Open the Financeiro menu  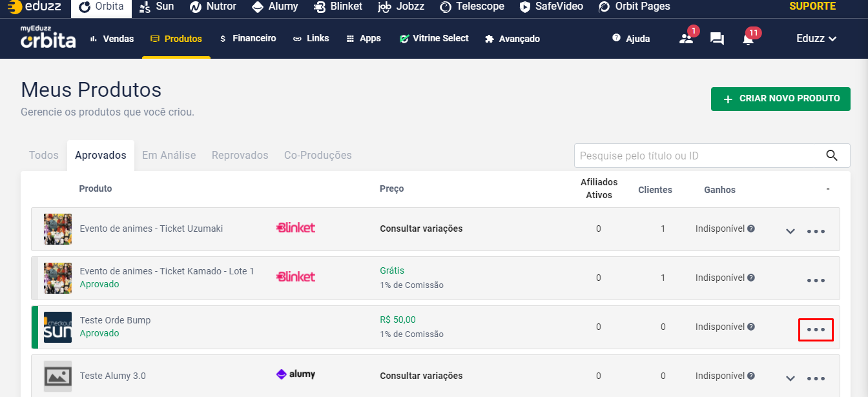click(x=248, y=39)
